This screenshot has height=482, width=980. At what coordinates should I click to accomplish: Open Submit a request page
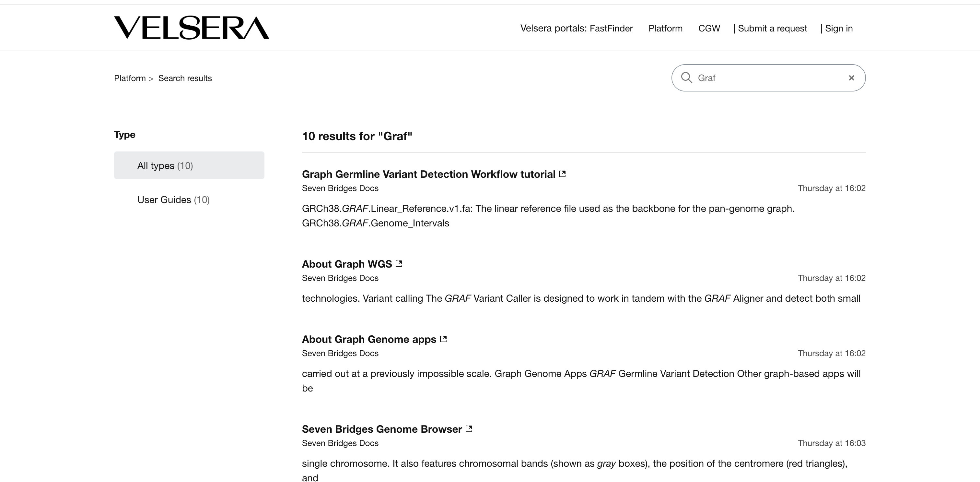772,29
